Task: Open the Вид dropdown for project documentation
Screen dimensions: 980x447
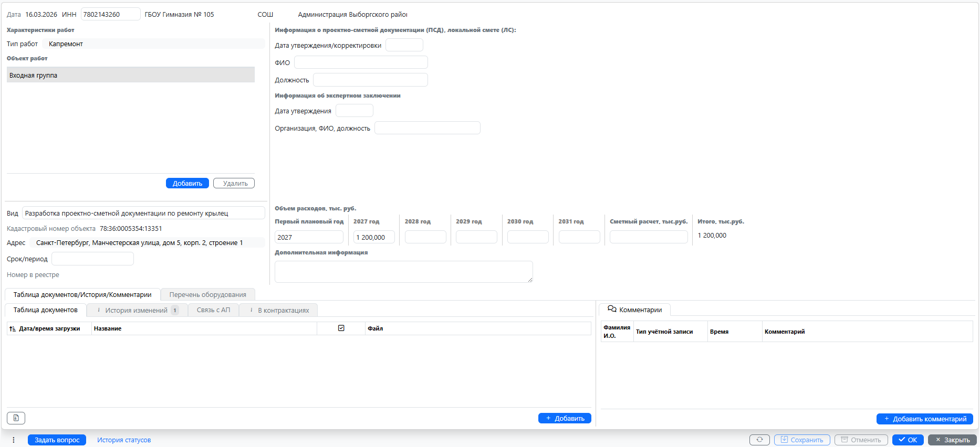Action: pos(143,213)
